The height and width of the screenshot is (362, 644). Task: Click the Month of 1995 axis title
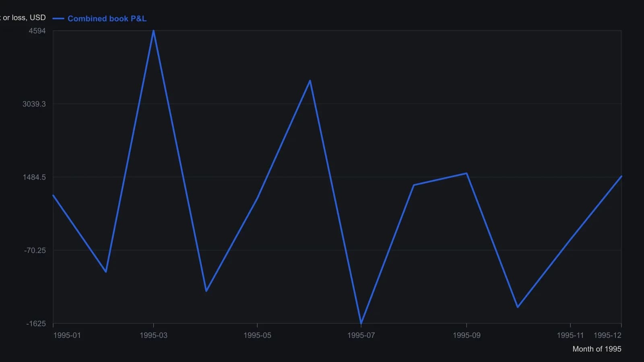(x=597, y=349)
